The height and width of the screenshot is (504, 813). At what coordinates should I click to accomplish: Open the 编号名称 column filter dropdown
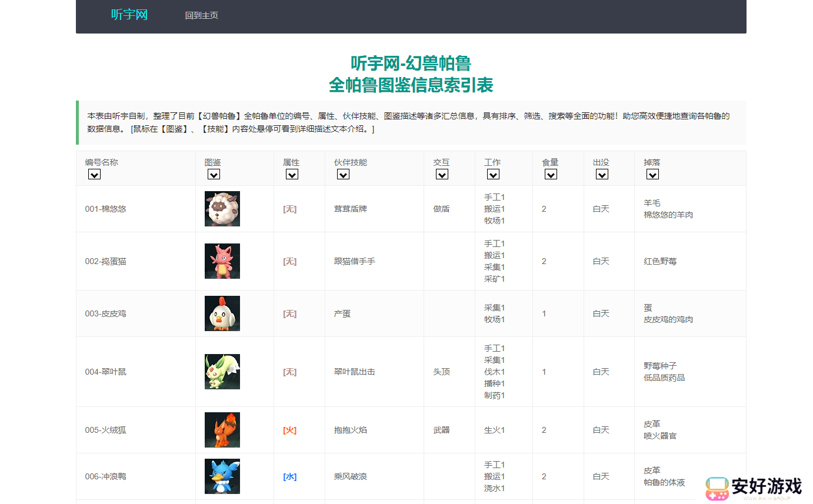pos(94,174)
